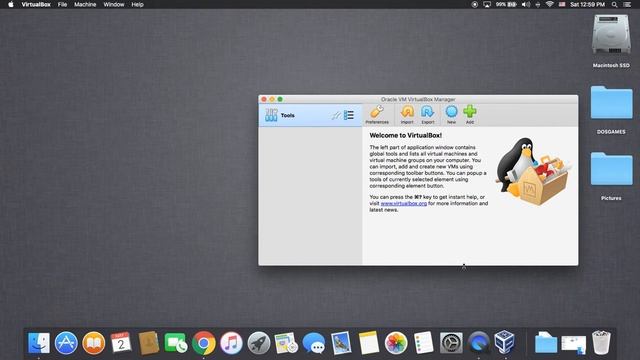Open the Machine menu
Viewport: 640px width, 360px height.
click(x=85, y=4)
